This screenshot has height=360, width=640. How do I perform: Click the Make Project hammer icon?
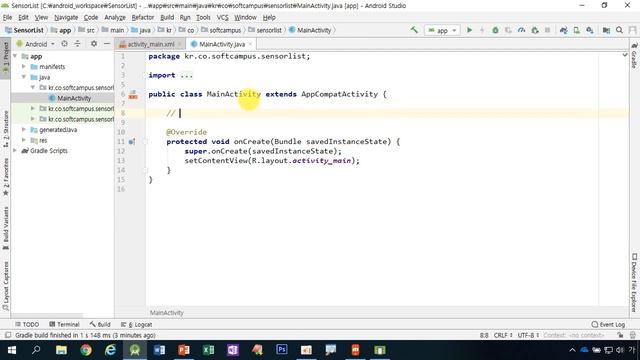[414, 30]
